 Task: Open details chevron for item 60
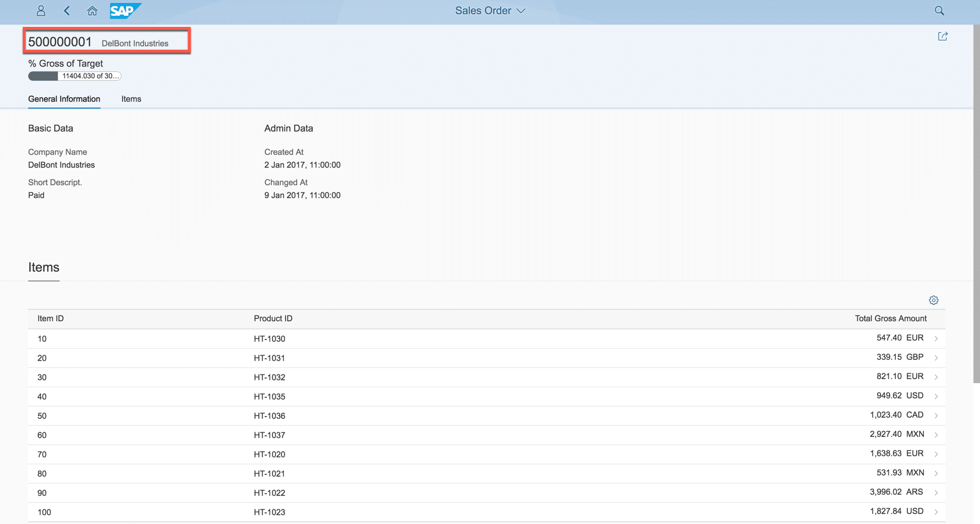(936, 435)
